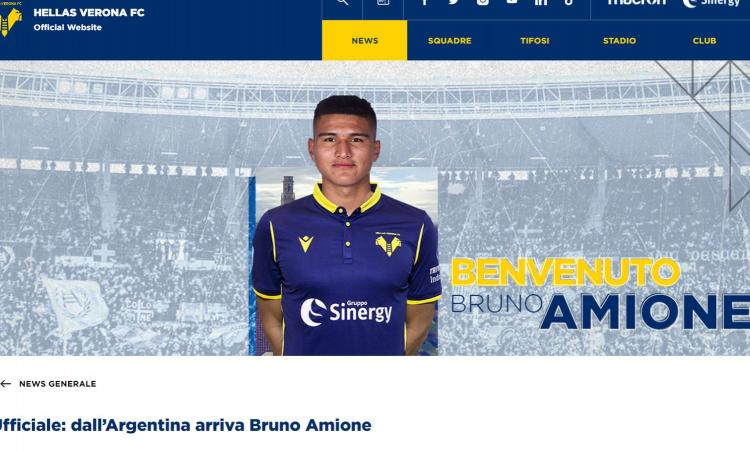750x450 pixels.
Task: Open the CLUB menu
Action: click(x=704, y=40)
